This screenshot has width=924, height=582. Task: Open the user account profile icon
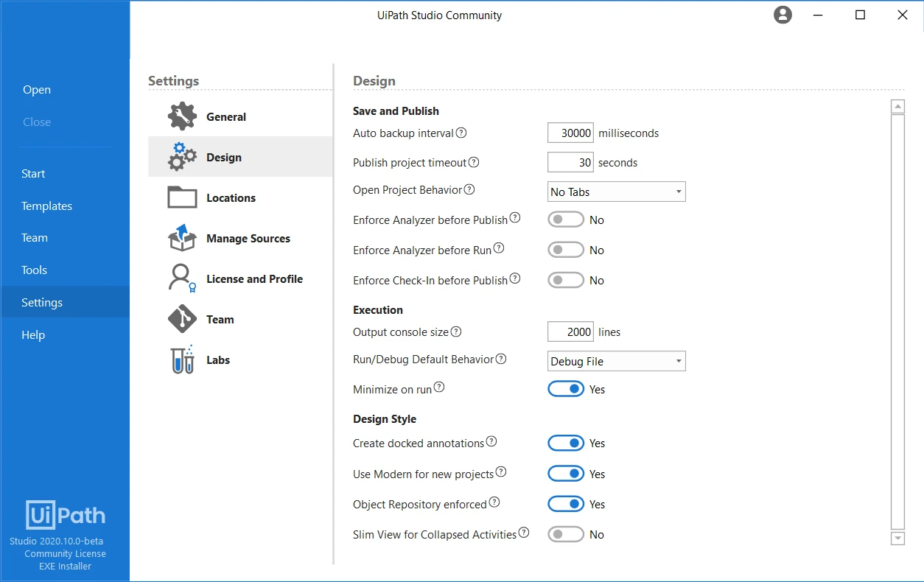point(783,15)
